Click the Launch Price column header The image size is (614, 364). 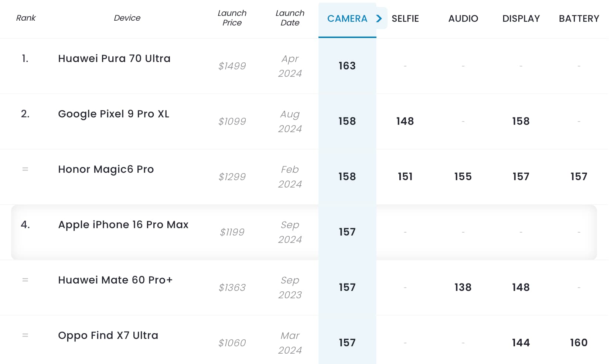[232, 18]
